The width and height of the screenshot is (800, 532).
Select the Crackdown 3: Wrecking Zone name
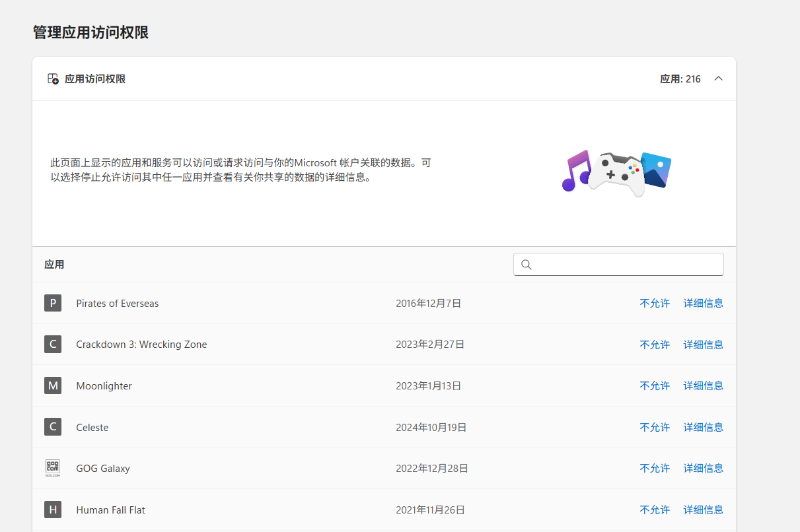(x=141, y=345)
